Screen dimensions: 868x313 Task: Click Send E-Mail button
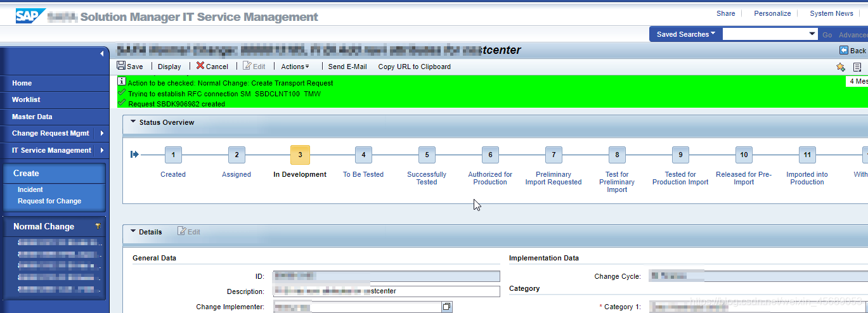[x=347, y=67]
